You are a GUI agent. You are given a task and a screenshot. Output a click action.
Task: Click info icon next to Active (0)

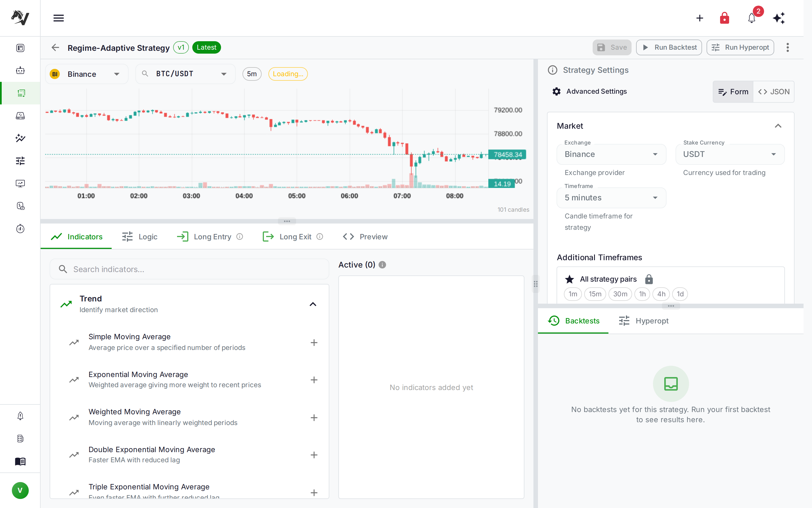tap(382, 265)
